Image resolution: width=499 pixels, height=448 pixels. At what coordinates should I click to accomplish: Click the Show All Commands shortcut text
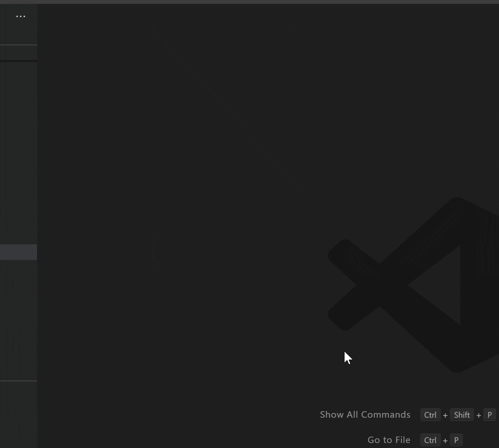click(x=365, y=414)
